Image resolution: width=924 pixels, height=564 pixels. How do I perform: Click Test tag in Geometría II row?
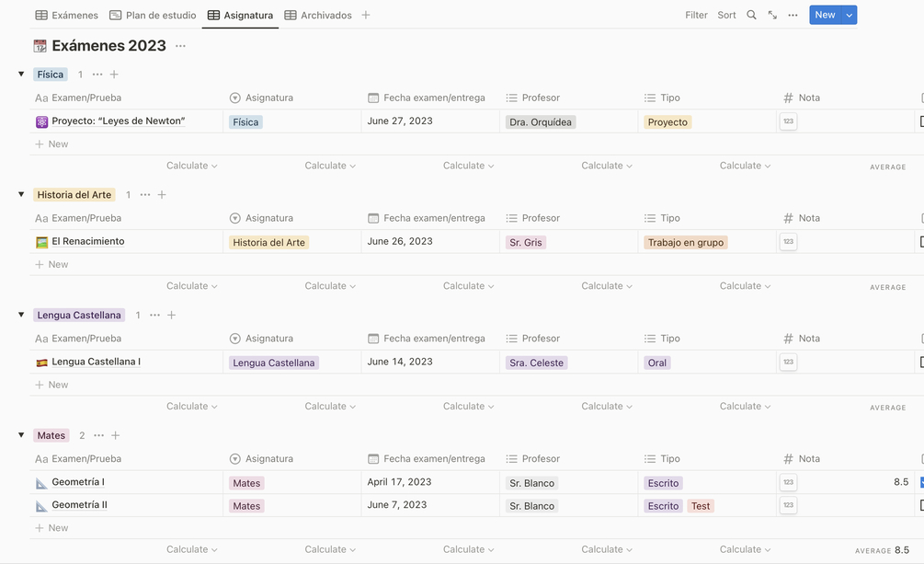[701, 506]
